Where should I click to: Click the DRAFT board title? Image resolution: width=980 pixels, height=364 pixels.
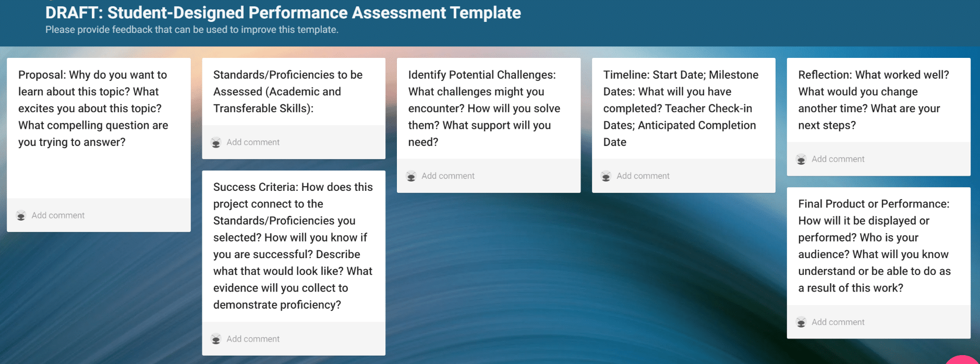[x=283, y=13]
